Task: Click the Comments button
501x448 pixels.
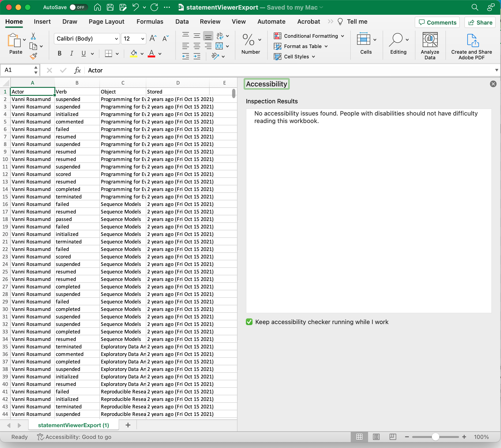Action: click(x=437, y=22)
